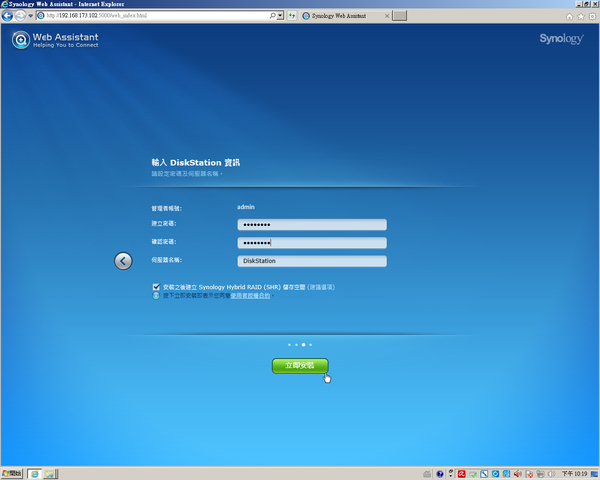The height and width of the screenshot is (480, 600).
Task: Expand the address bar autocomplete dropdown
Action: (280, 16)
